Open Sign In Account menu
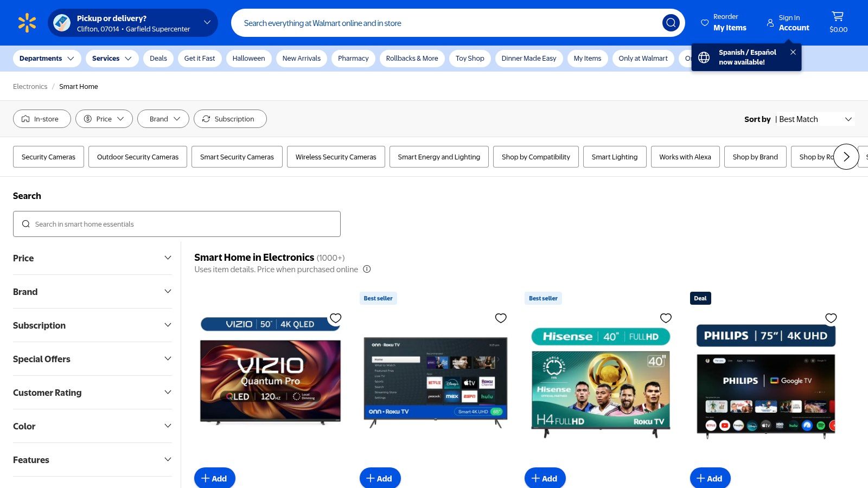The height and width of the screenshot is (488, 868). click(x=788, y=23)
